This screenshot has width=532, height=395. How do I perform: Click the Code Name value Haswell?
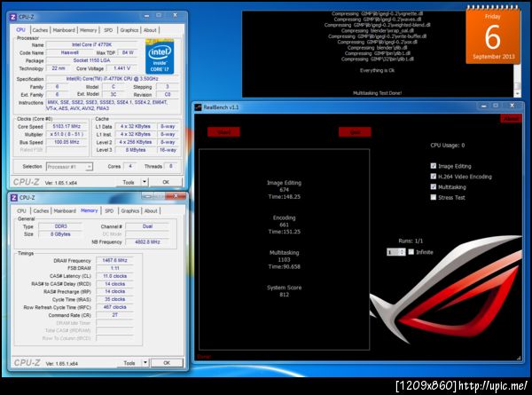tap(69, 52)
